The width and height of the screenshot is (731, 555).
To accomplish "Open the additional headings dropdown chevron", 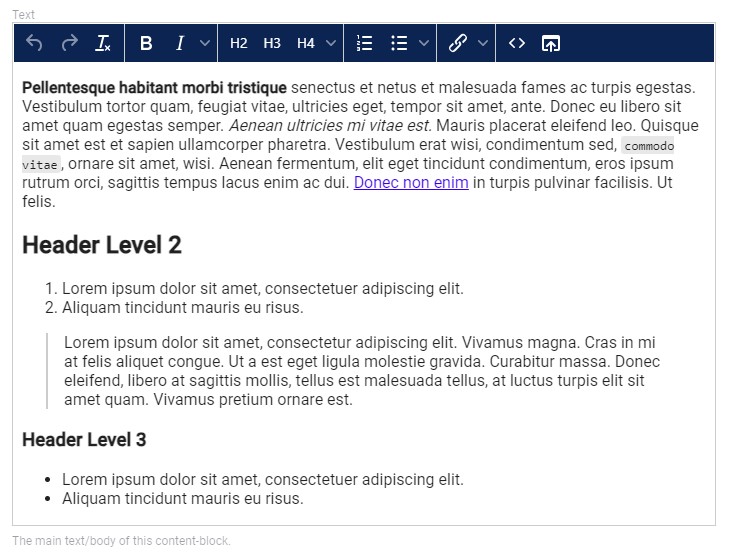I will click(x=331, y=43).
